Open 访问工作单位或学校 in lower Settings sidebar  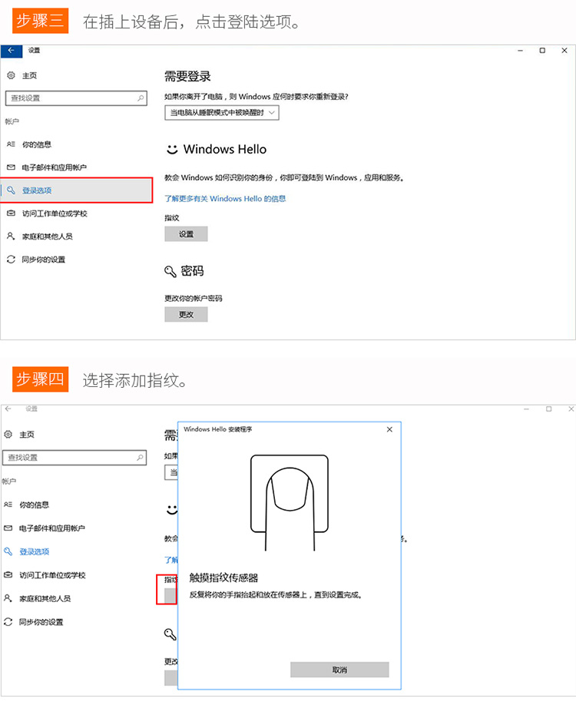coord(52,575)
